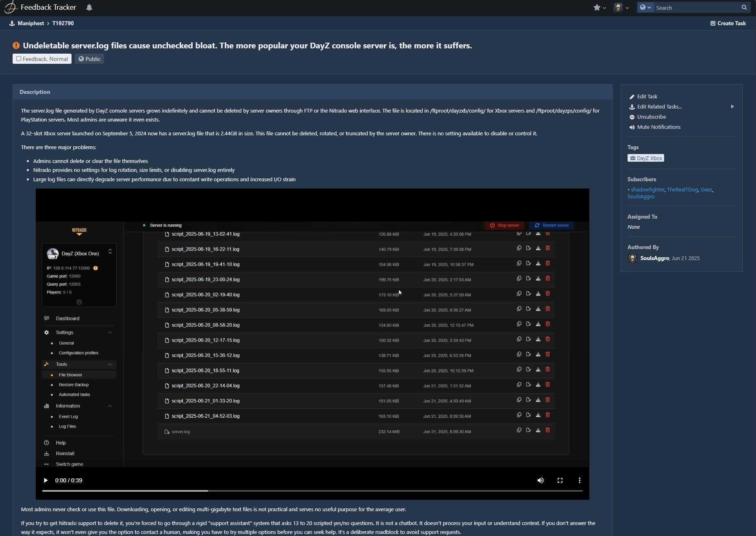The width and height of the screenshot is (756, 536).
Task: Select script_2025-06-20_02-19-40.log file name
Action: click(x=206, y=295)
